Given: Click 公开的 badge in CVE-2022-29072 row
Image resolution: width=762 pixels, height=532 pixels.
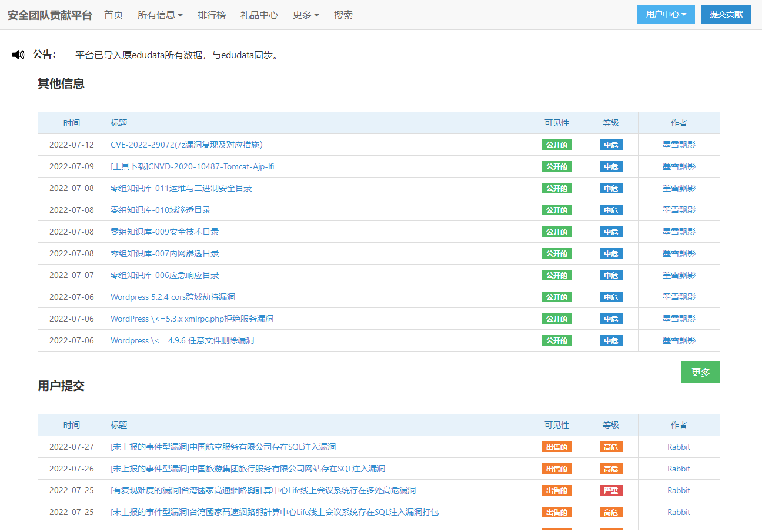Looking at the screenshot, I should click(557, 145).
